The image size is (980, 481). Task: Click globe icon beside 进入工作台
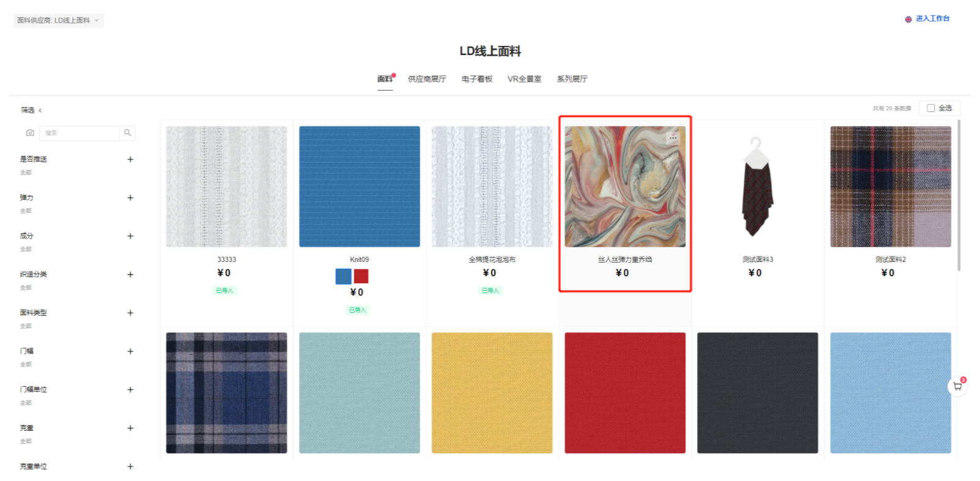click(908, 20)
